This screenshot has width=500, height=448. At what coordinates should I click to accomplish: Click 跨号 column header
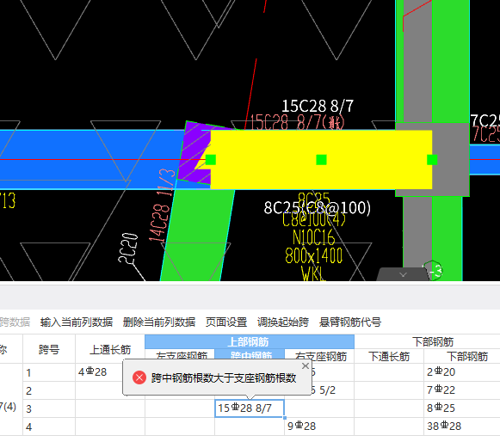49,349
